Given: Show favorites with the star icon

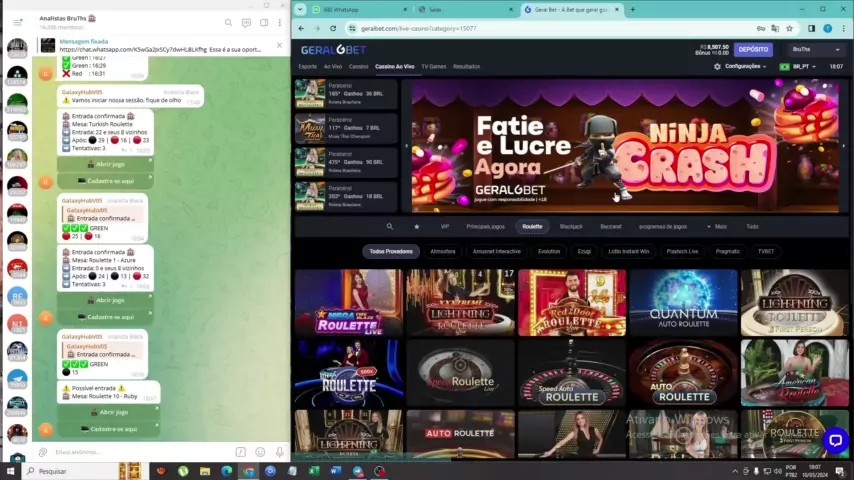Looking at the screenshot, I should 417,227.
